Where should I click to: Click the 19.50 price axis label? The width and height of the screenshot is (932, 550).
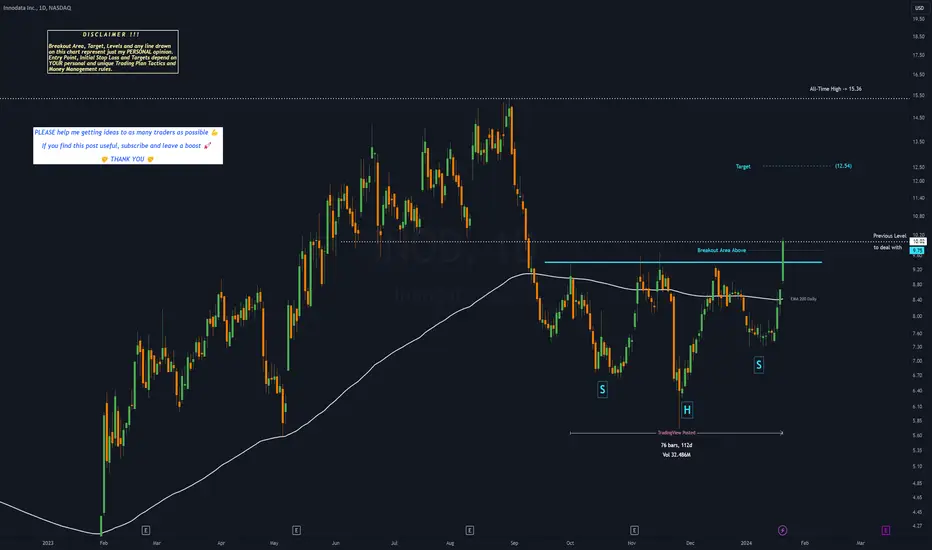click(918, 19)
